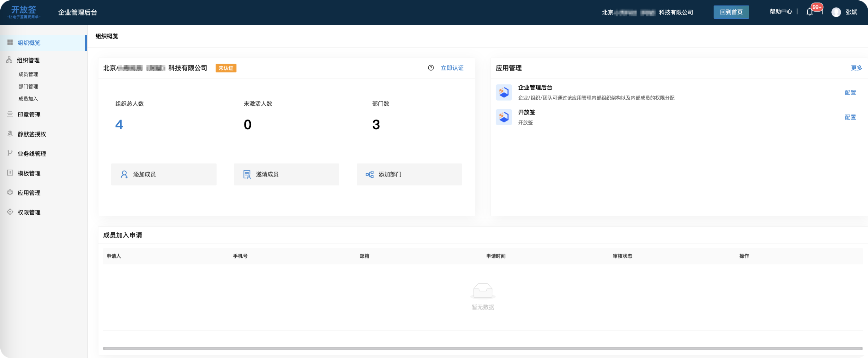
Task: Collapse the 组织管理 sidebar group
Action: click(x=28, y=60)
